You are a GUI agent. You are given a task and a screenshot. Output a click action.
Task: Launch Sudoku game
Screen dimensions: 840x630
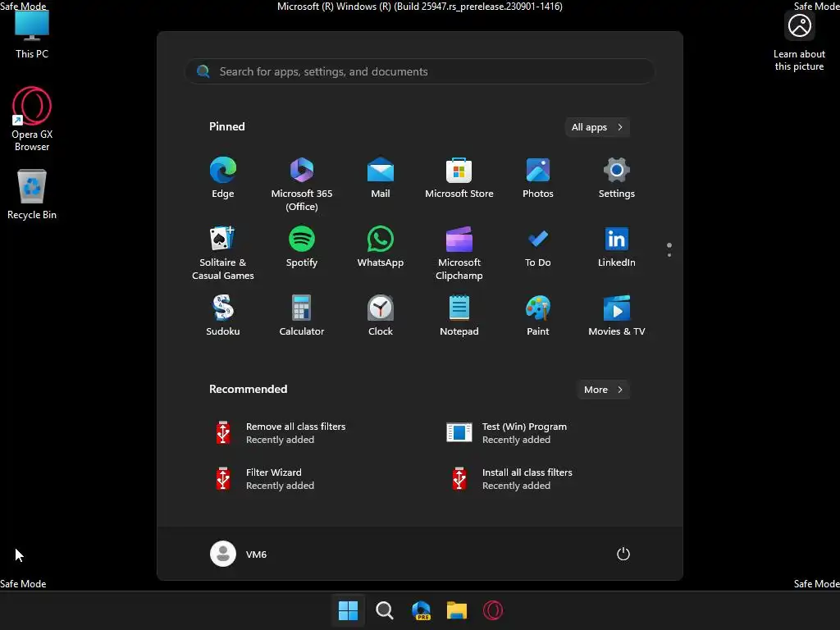223,316
